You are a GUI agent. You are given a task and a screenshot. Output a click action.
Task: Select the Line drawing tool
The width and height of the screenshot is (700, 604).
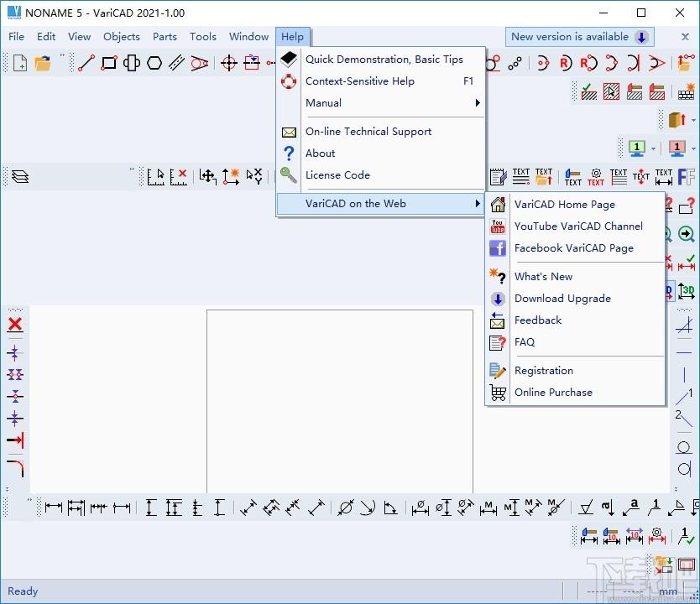tap(86, 63)
